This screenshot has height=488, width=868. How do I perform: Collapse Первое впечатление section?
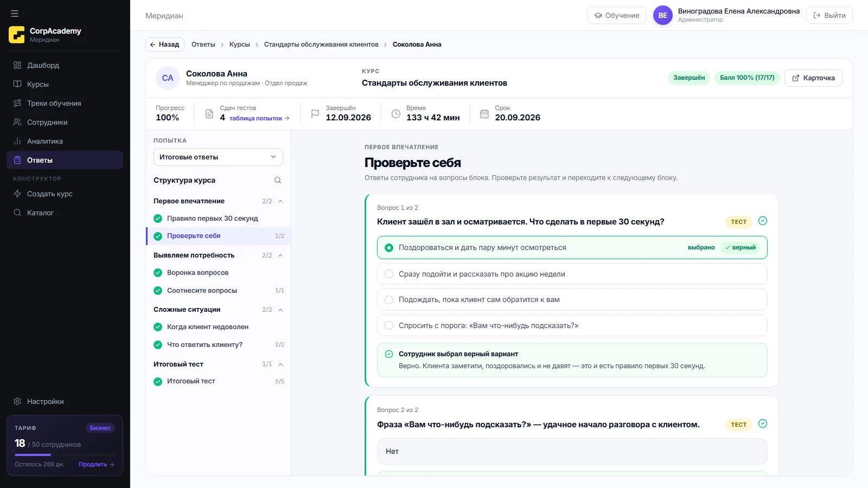coord(280,201)
